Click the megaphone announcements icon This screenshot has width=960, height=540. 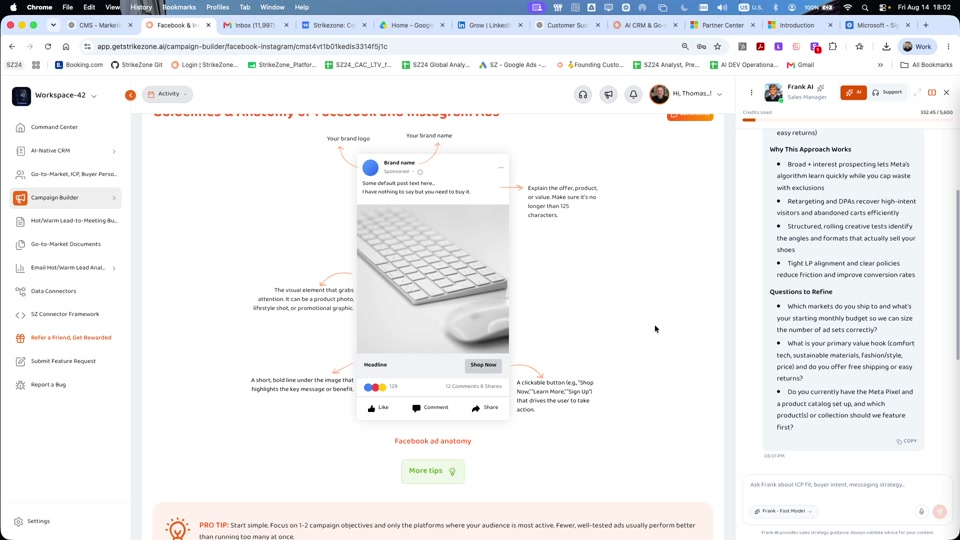[608, 94]
